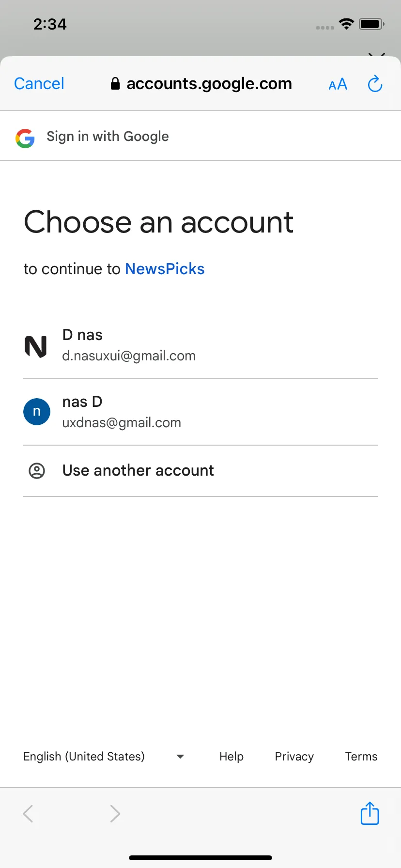The height and width of the screenshot is (868, 401).
Task: Select Use another account
Action: click(x=200, y=471)
